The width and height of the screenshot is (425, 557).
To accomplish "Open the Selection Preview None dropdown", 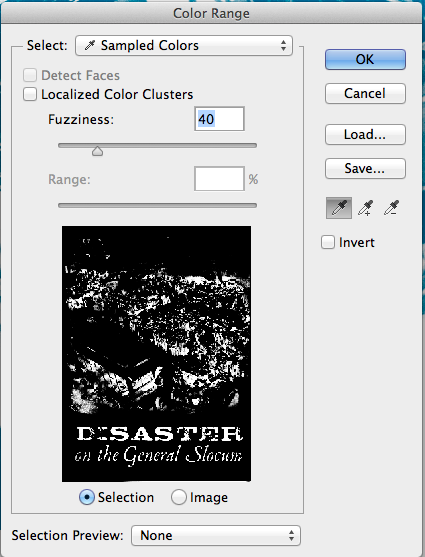I will click(216, 535).
